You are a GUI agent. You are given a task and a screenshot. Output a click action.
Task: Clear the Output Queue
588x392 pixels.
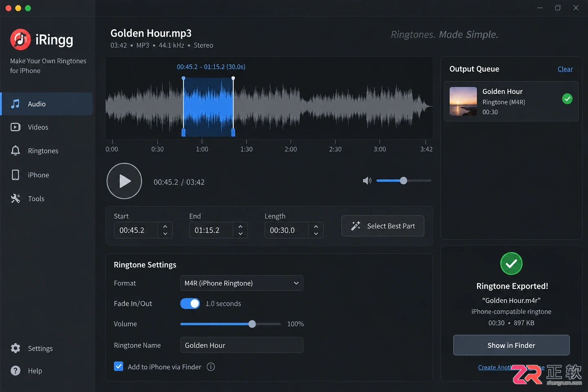pyautogui.click(x=565, y=69)
